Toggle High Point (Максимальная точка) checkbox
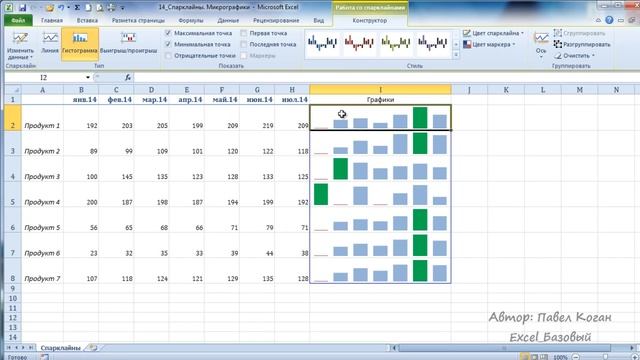Screen dimensions: 640x360 pyautogui.click(x=168, y=33)
